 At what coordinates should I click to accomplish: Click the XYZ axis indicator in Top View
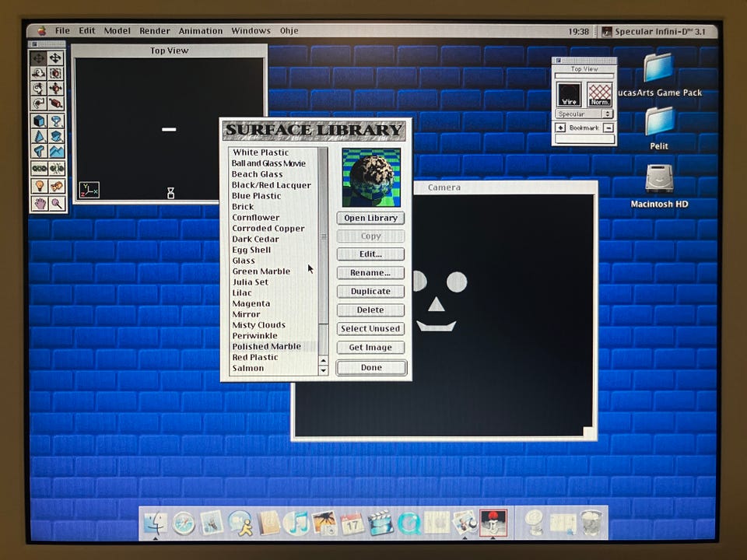coord(89,190)
